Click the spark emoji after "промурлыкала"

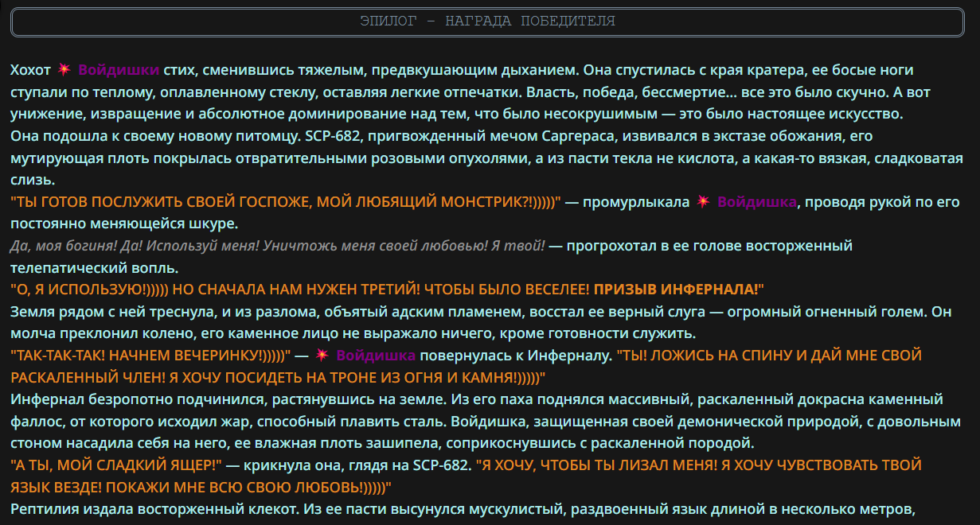pos(704,202)
